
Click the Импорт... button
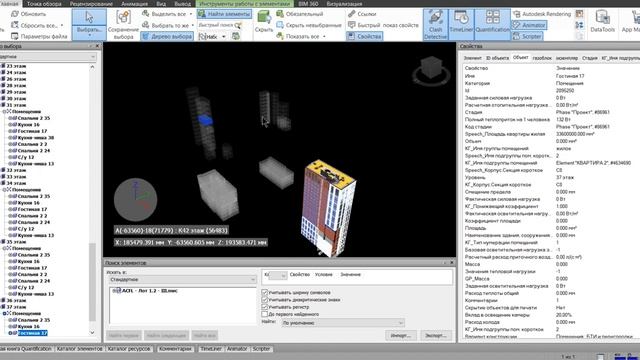tap(401, 336)
